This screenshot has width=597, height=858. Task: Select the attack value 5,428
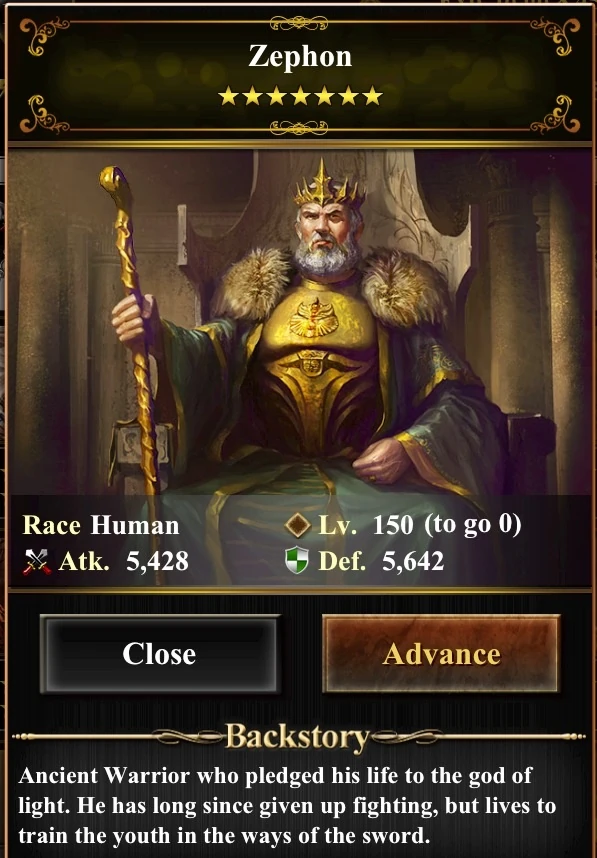pyautogui.click(x=158, y=561)
